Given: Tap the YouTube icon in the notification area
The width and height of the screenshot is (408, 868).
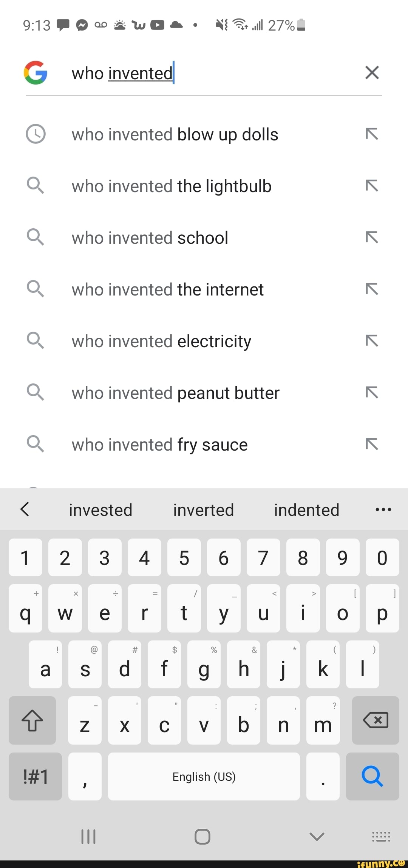Looking at the screenshot, I should (157, 25).
